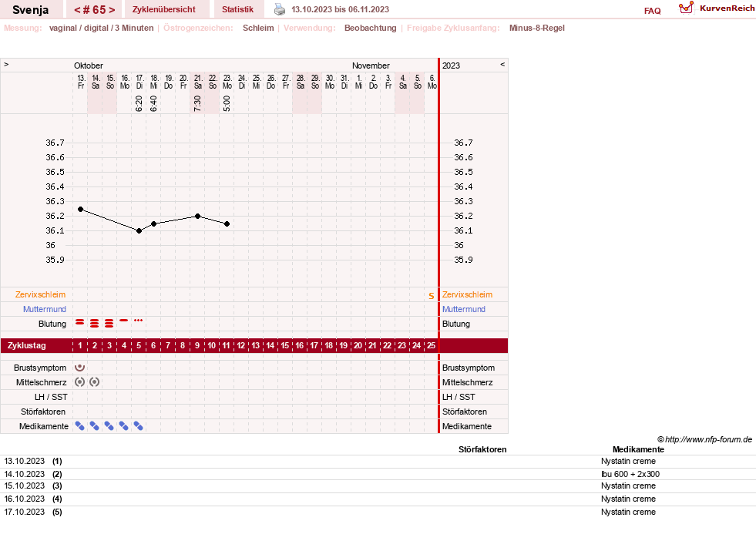Click the Störfaktoren column header in notes

(x=482, y=449)
